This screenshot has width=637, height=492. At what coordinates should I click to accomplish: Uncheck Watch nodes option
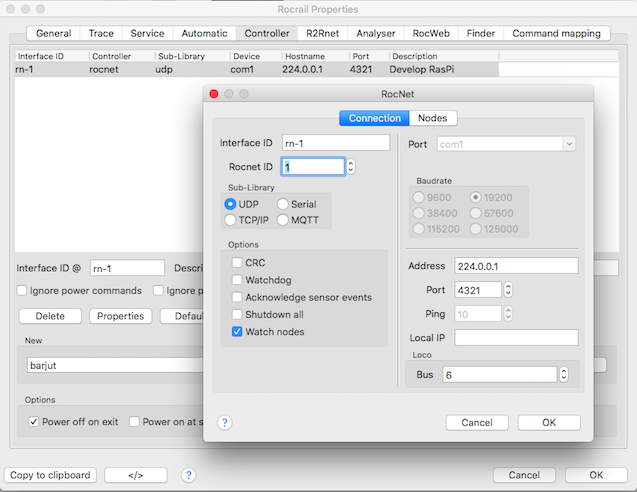point(237,332)
